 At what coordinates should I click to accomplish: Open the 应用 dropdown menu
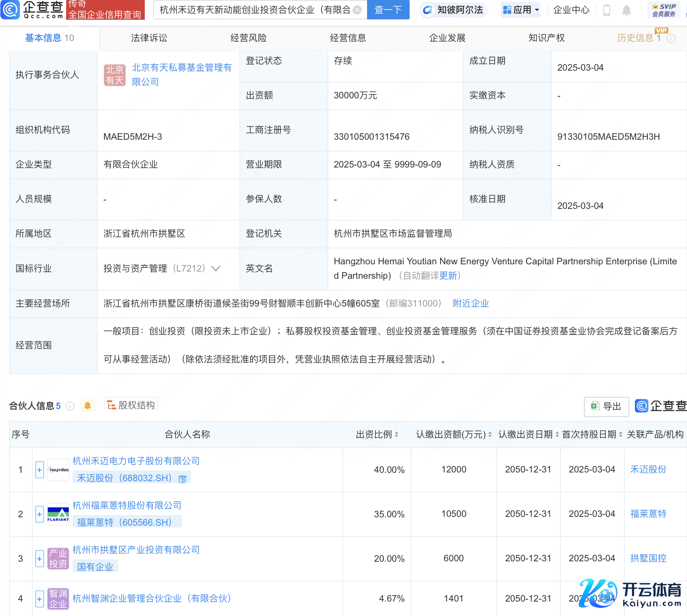tap(521, 10)
